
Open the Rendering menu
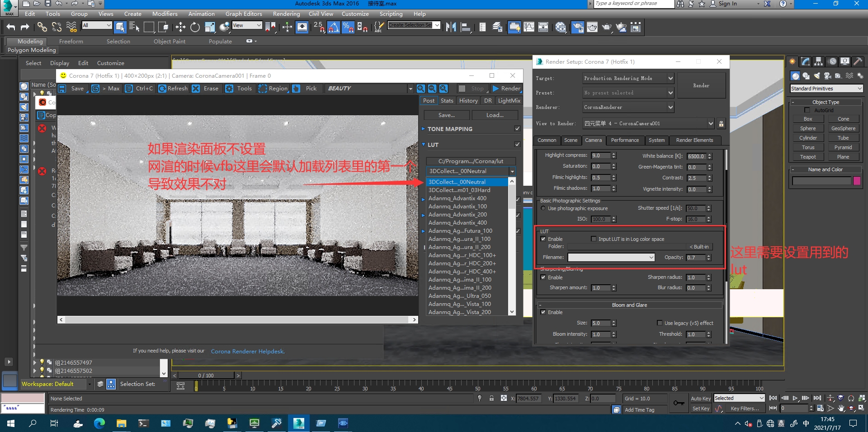(286, 14)
